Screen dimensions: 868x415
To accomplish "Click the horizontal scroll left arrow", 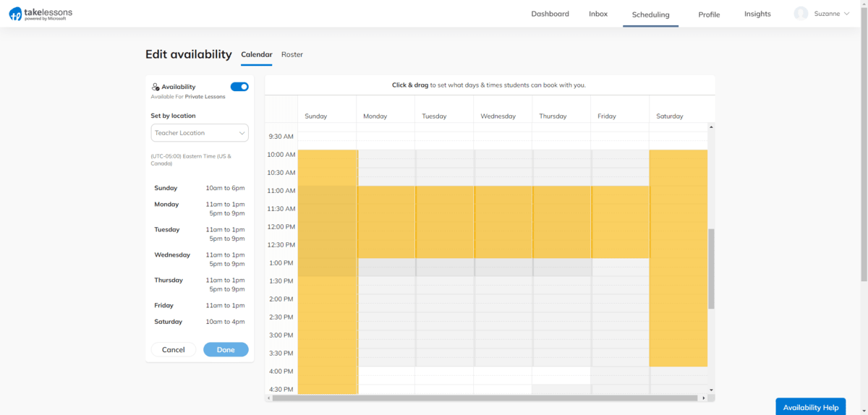I will [268, 398].
